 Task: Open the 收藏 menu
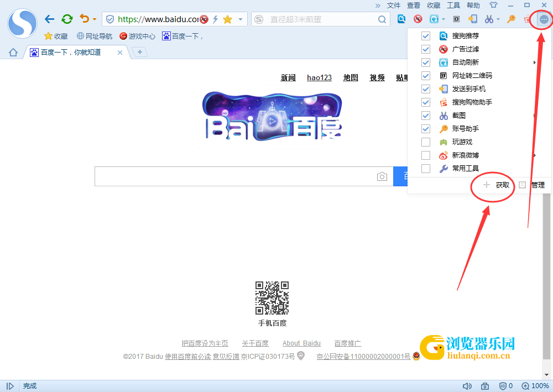[x=434, y=6]
